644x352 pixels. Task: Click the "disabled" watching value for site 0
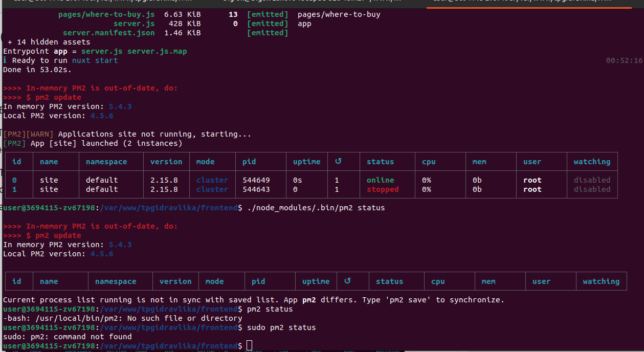[591, 180]
